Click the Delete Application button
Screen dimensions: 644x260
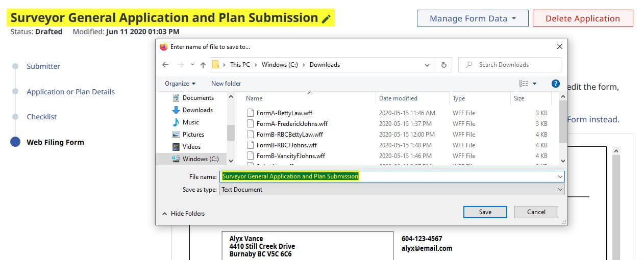pos(583,18)
